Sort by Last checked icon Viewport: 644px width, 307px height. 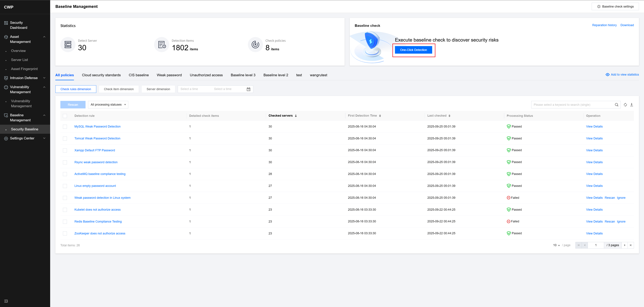point(449,116)
